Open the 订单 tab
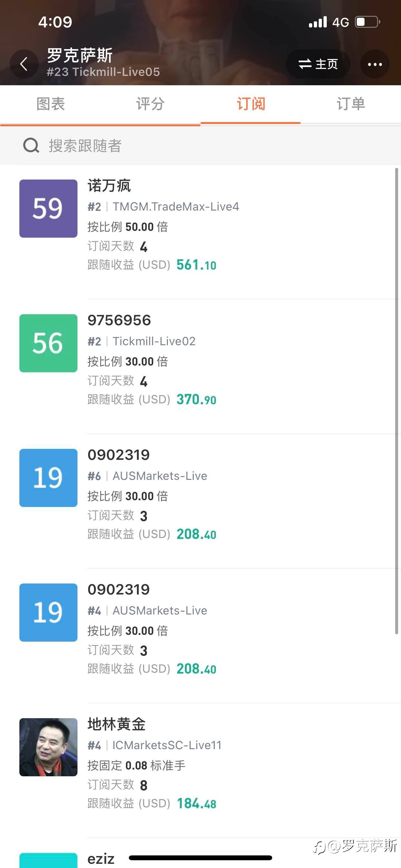 click(351, 104)
